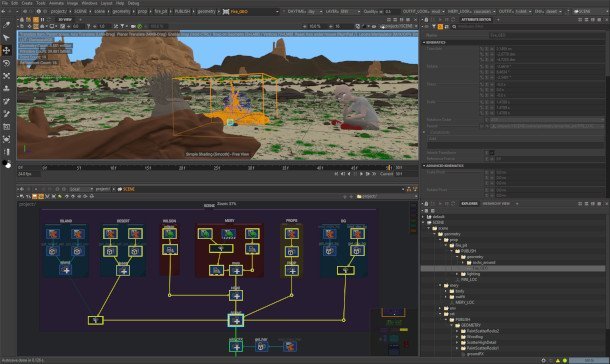Select the highlighted main merge node in graph

pyautogui.click(x=236, y=321)
